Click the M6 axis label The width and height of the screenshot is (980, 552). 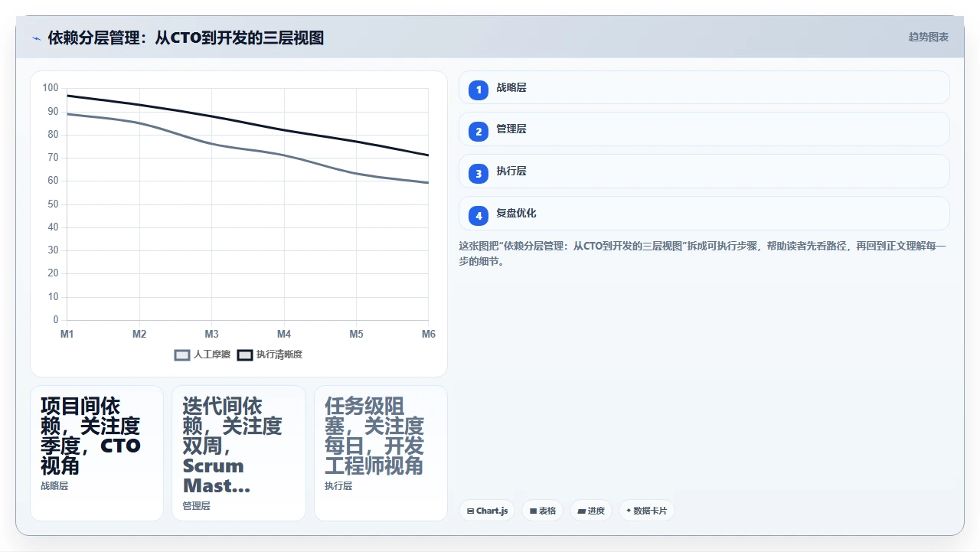pyautogui.click(x=429, y=335)
